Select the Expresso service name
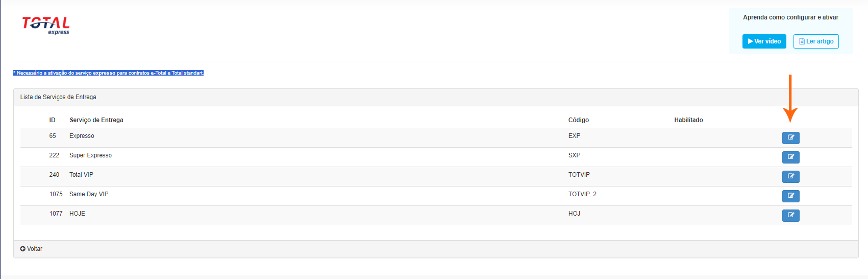Viewport: 868px width, 279px height. pyautogui.click(x=82, y=136)
